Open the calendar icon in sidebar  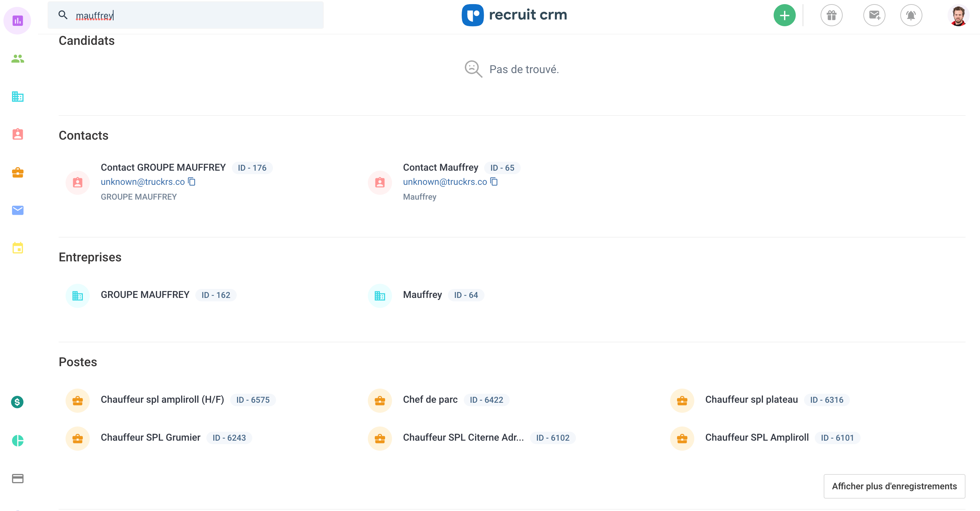point(18,248)
